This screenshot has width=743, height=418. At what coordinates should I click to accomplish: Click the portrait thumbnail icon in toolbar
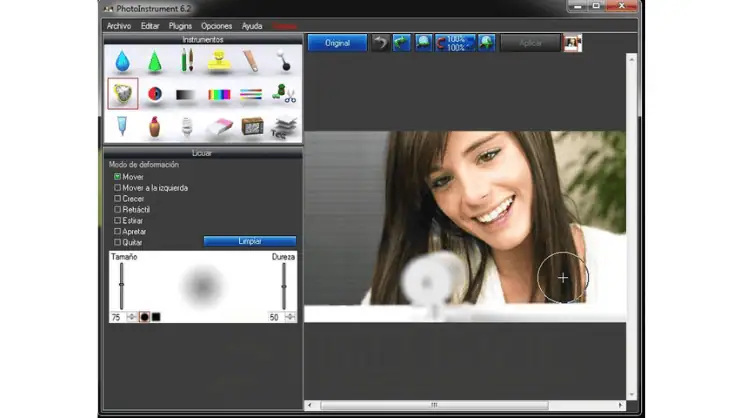point(572,43)
